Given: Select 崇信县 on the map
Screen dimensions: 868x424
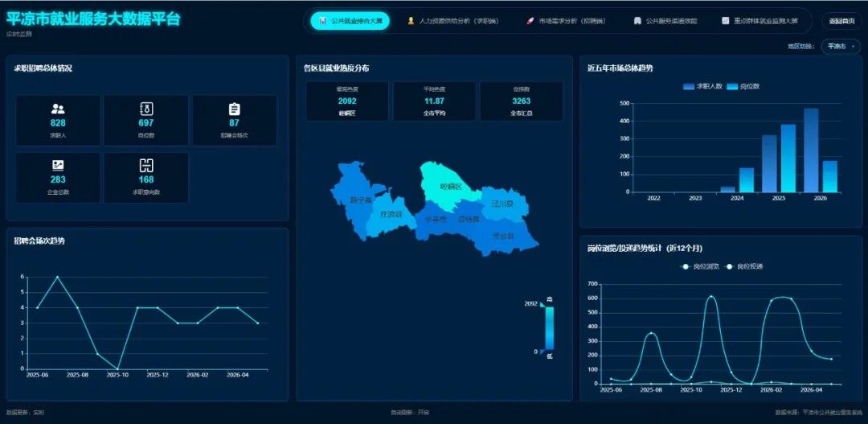Looking at the screenshot, I should pos(469,220).
